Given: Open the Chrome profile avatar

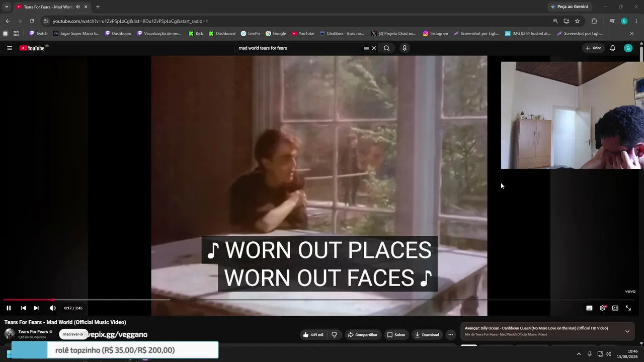Looking at the screenshot, I should [x=624, y=21].
